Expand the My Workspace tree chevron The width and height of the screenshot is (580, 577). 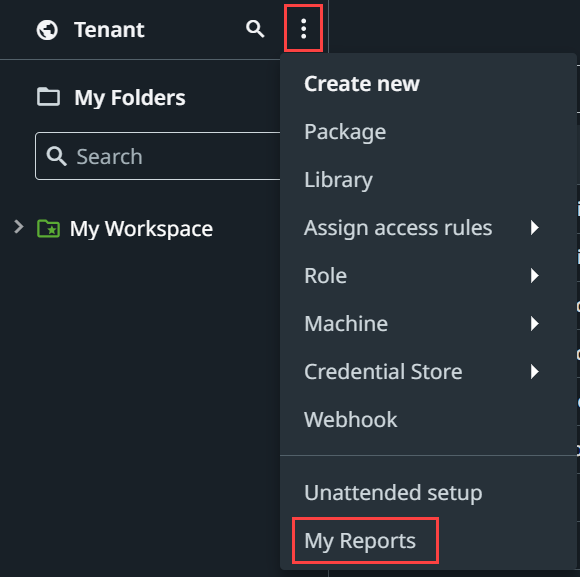(19, 227)
